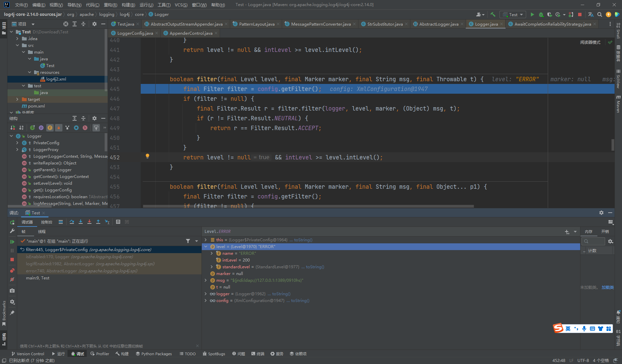Click the frames filter funnel icon

[188, 241]
